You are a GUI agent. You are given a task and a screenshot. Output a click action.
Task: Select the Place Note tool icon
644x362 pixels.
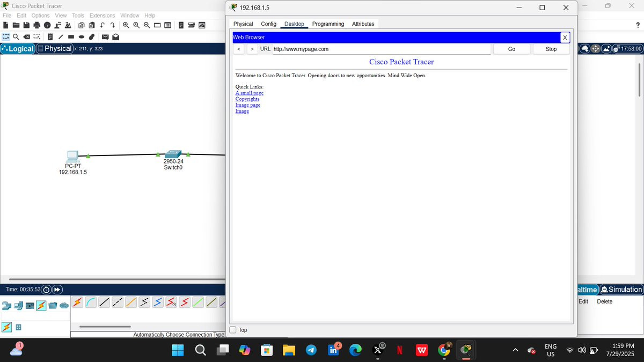50,36
